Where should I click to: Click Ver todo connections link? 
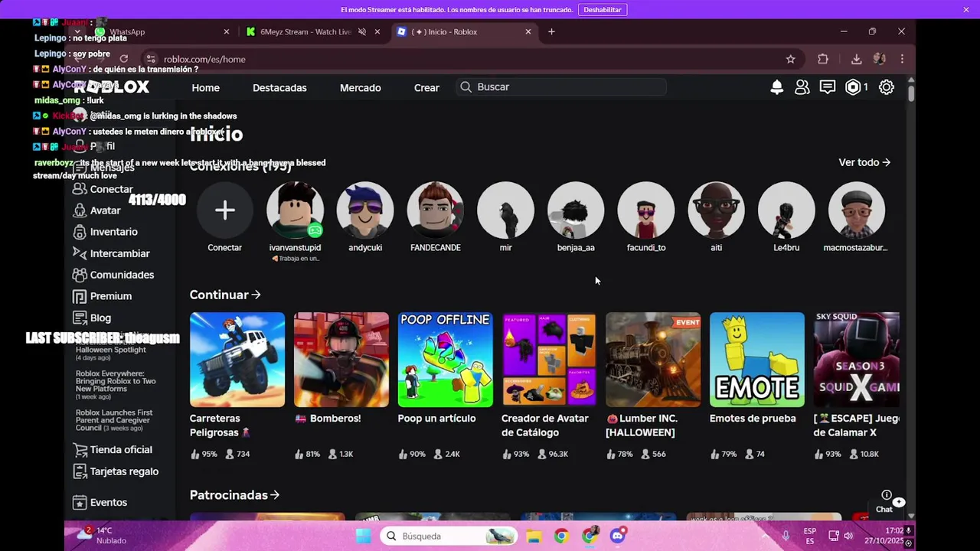(864, 162)
